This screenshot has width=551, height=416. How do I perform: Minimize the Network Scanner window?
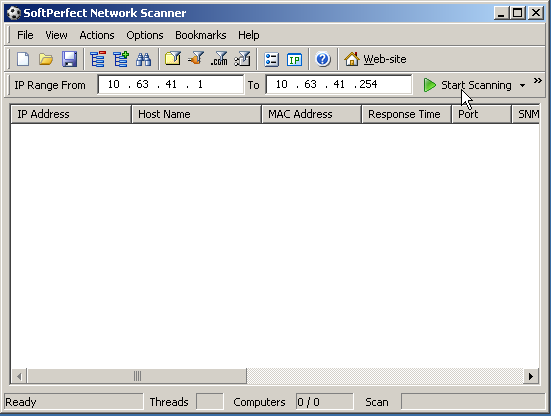[501, 13]
